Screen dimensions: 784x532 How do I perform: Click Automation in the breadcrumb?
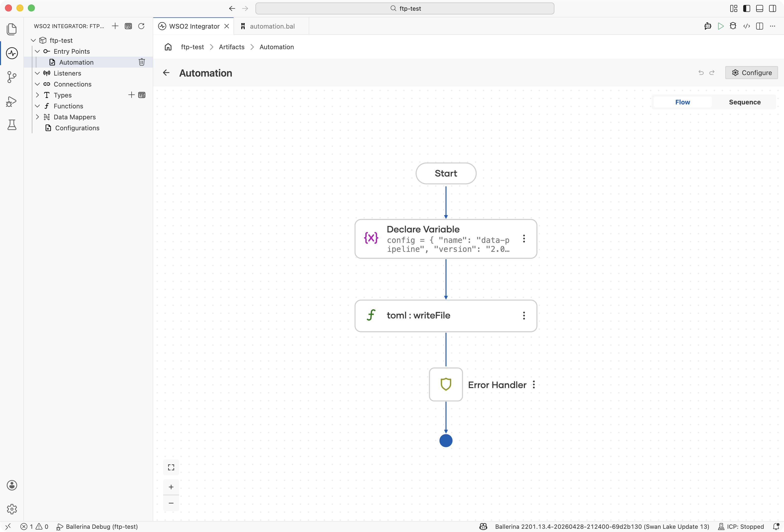pyautogui.click(x=277, y=47)
